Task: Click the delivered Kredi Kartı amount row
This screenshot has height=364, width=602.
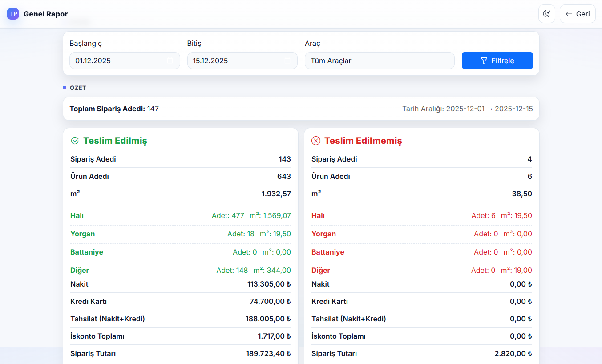Action: pyautogui.click(x=180, y=301)
